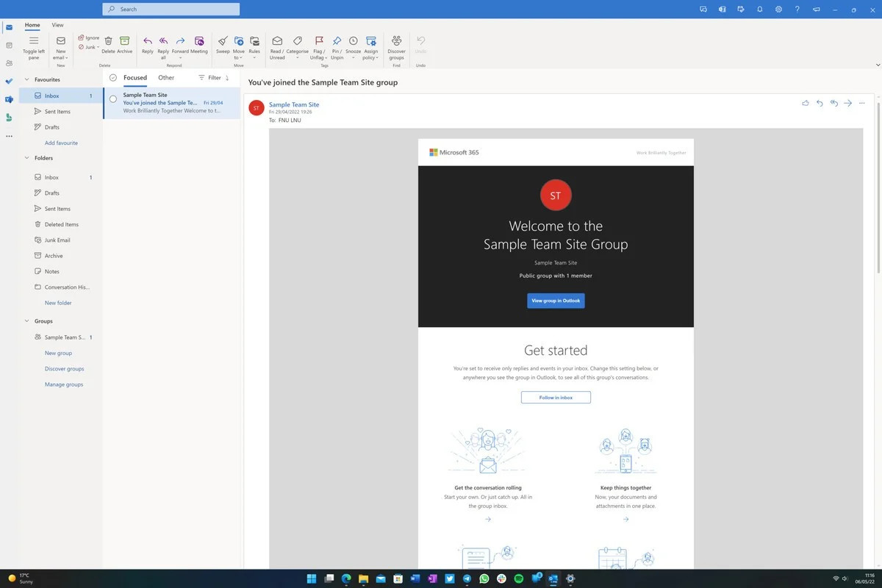
Task: Click Reply all in the ribbon
Action: pos(163,43)
